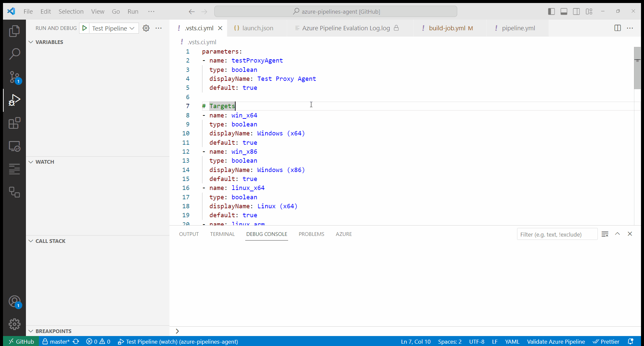Go back using the left arrow
The width and height of the screenshot is (644, 346).
(x=192, y=12)
